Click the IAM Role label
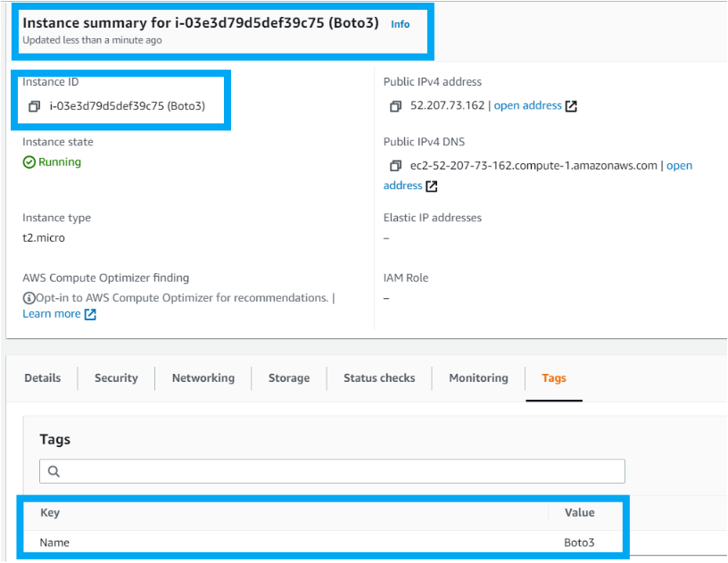 (x=406, y=278)
